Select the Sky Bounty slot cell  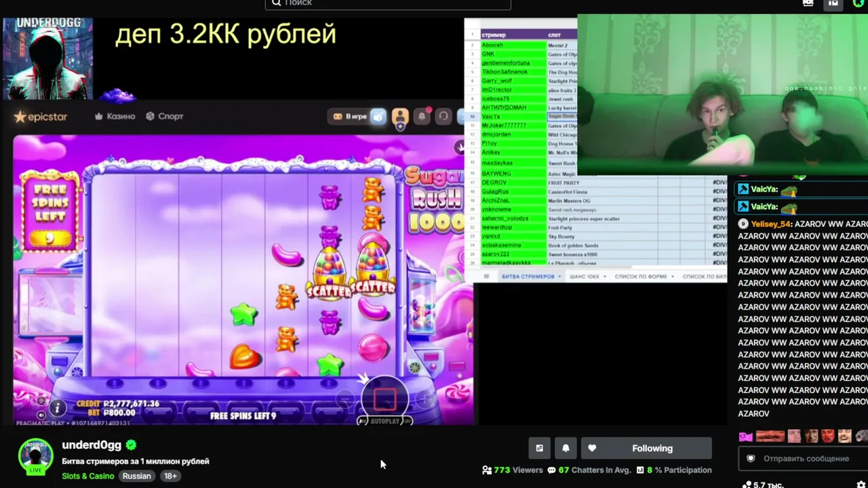pos(601,237)
